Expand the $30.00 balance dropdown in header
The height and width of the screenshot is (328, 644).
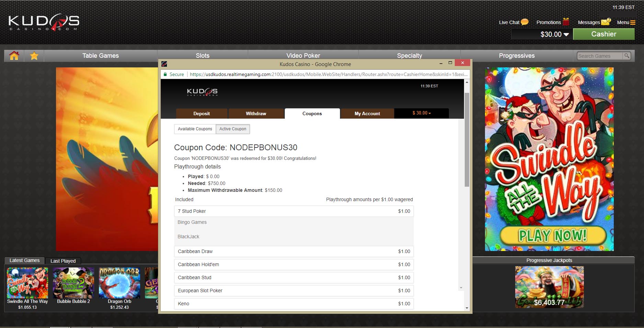click(x=566, y=34)
